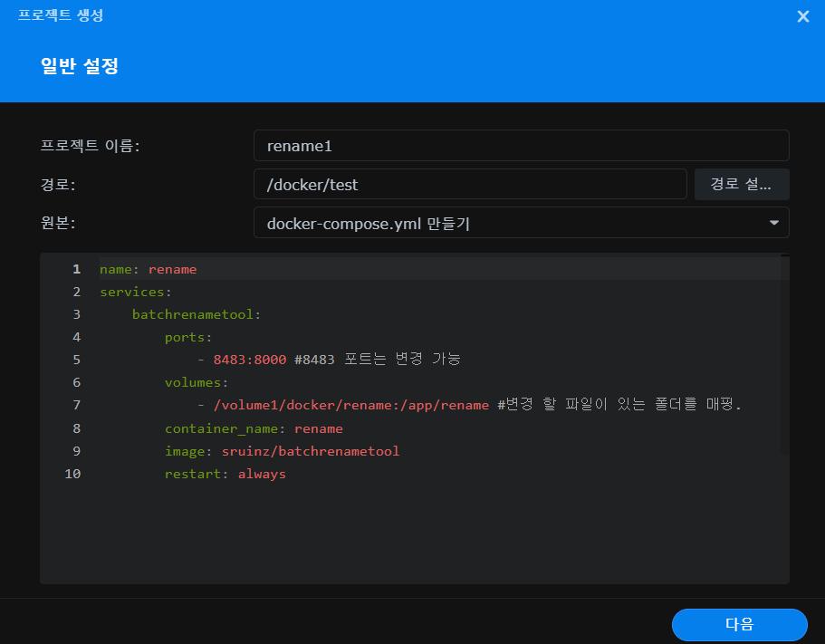The width and height of the screenshot is (825, 644).
Task: Click the 'ports:' line in the editor
Action: pos(188,337)
